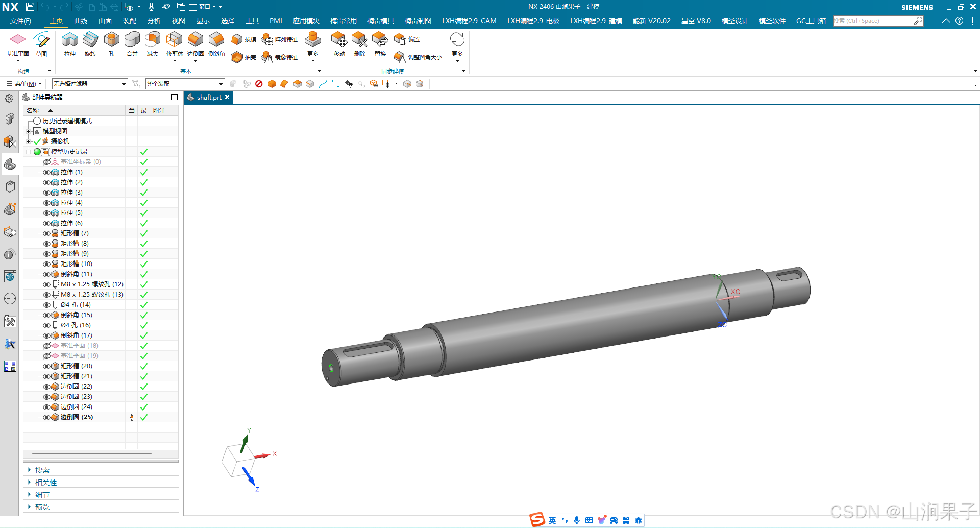Image resolution: width=980 pixels, height=528 pixels.
Task: Toggle visibility eye of M8 螺纹孔 (12)
Action: (46, 284)
